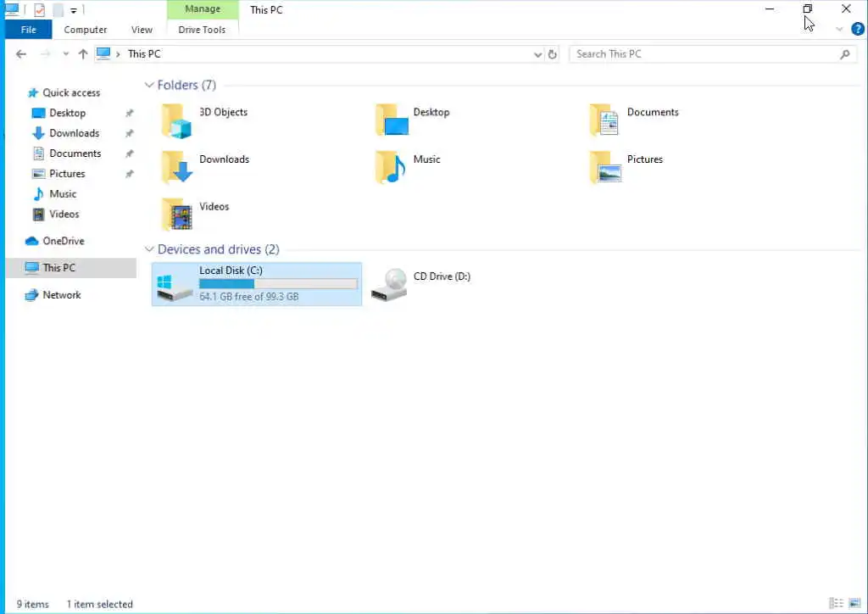Open the Downloads folder in the Folders section

pos(176,167)
